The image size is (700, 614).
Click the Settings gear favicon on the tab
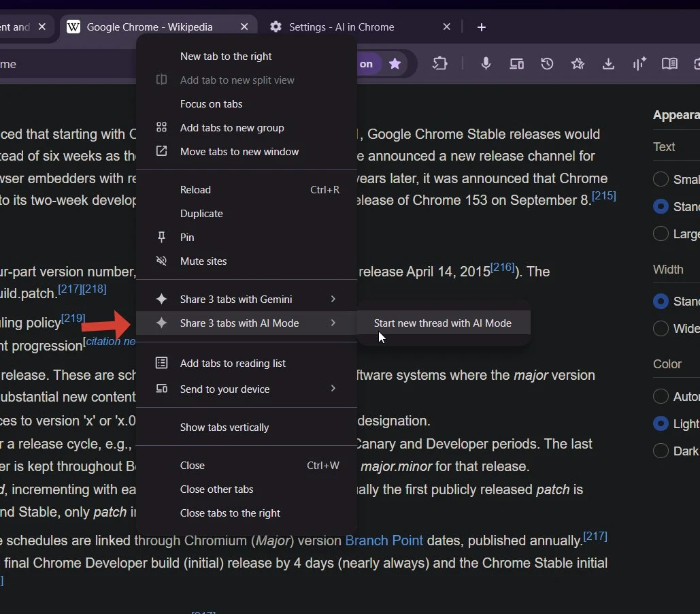pyautogui.click(x=276, y=27)
